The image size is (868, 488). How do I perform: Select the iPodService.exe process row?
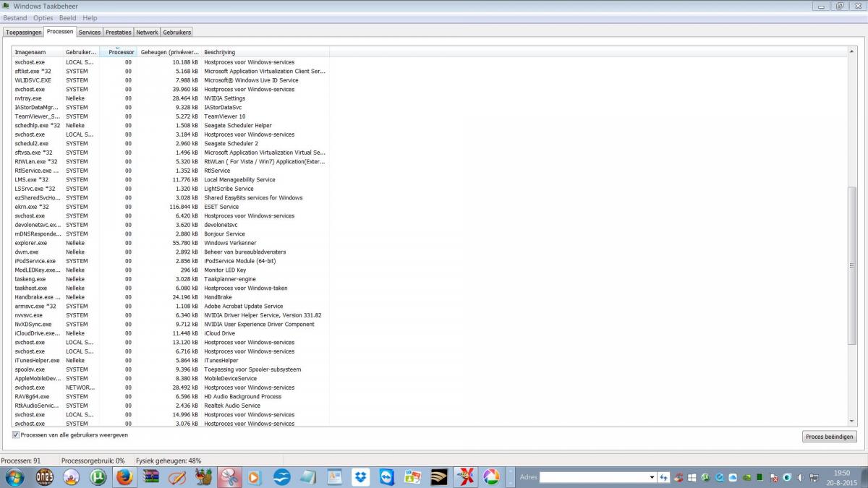[171, 261]
